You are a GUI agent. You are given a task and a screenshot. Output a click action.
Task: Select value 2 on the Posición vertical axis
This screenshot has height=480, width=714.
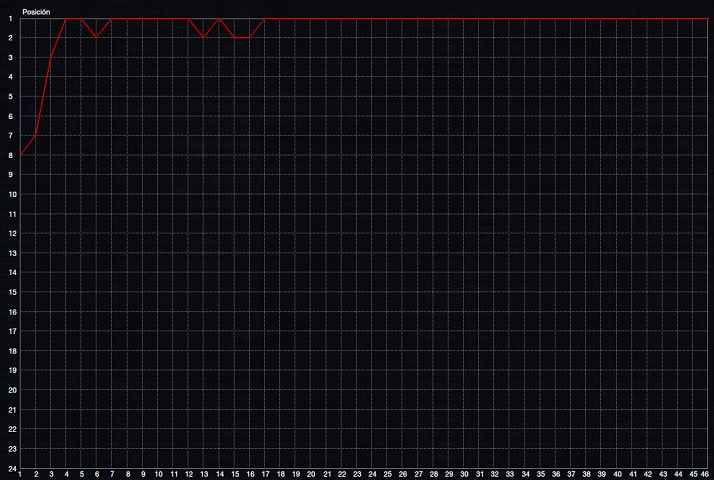[x=10, y=38]
